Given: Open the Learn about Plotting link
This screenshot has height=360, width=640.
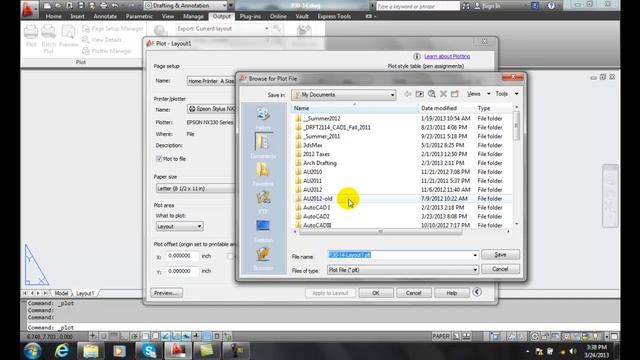Looking at the screenshot, I should point(447,56).
